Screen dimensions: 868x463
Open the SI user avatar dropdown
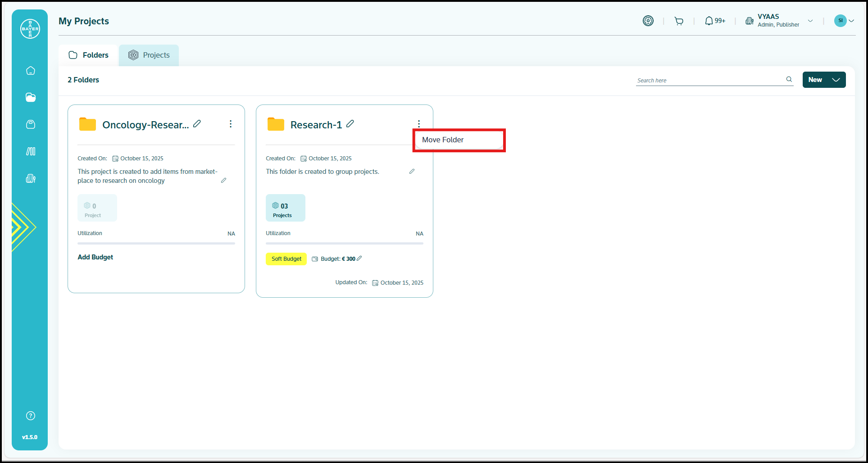coord(844,21)
